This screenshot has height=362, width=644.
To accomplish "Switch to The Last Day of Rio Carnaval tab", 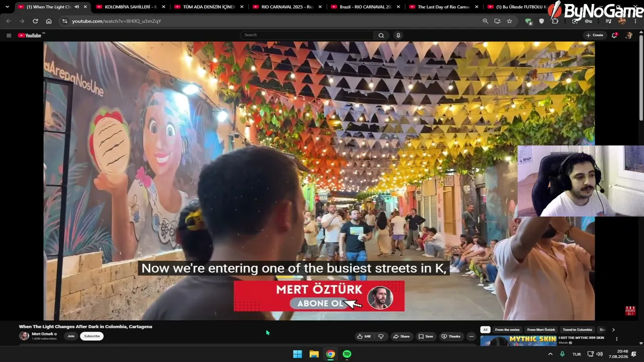I will (x=443, y=7).
